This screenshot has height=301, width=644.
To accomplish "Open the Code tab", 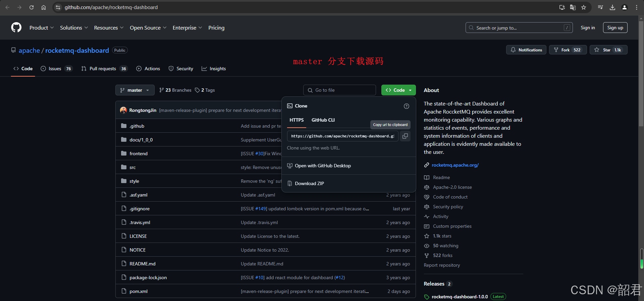I will pyautogui.click(x=23, y=69).
